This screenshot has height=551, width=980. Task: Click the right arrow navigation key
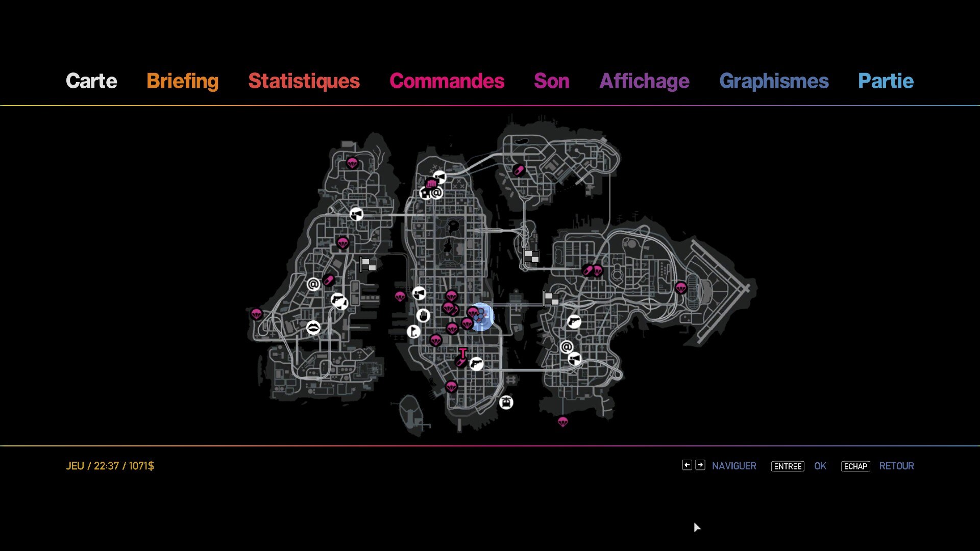(x=700, y=465)
